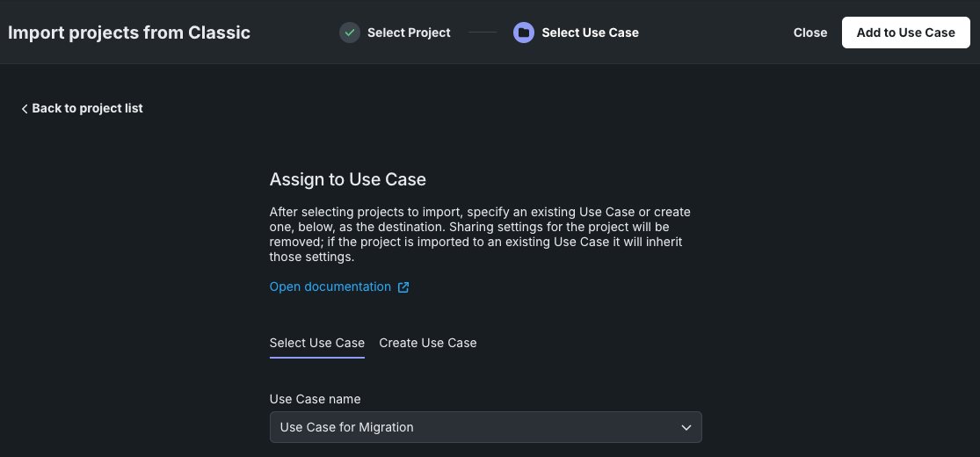Click the Select Project step label
This screenshot has width=980, height=457.
tap(409, 33)
